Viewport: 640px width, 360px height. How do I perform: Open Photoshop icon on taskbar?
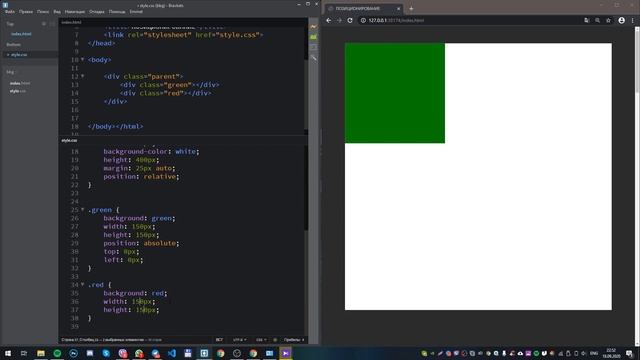73,353
